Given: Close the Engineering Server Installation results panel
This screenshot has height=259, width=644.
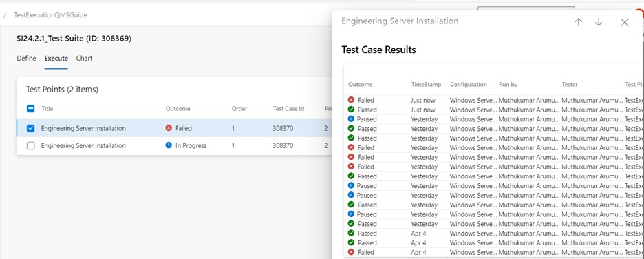Looking at the screenshot, I should click(625, 23).
